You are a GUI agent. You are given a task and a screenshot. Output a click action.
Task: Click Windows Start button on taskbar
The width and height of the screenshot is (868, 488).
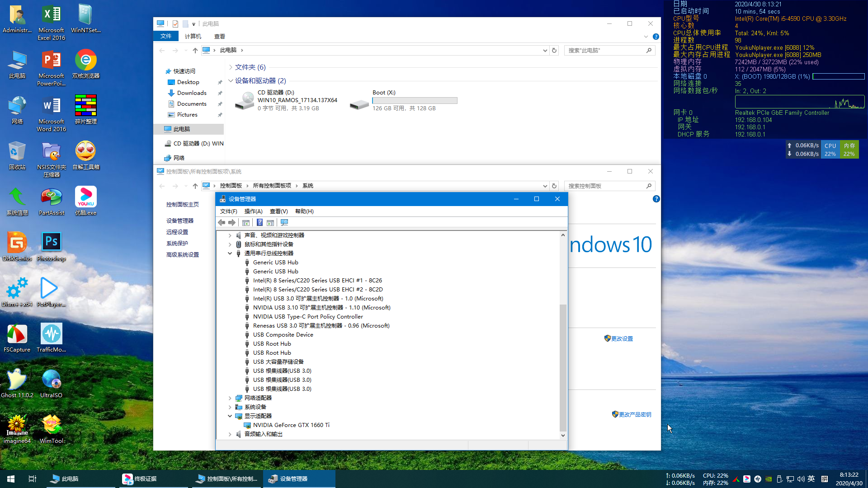11,479
